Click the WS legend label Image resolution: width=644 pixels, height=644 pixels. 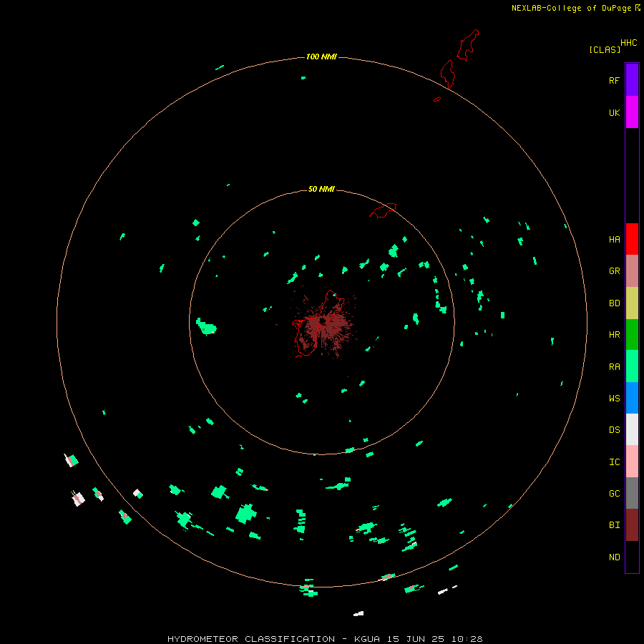coord(614,398)
